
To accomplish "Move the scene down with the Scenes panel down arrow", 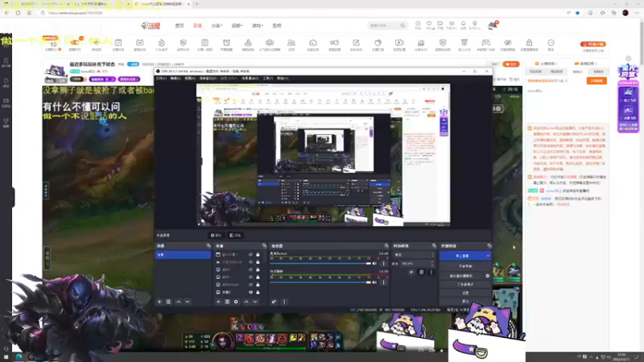I will click(188, 302).
